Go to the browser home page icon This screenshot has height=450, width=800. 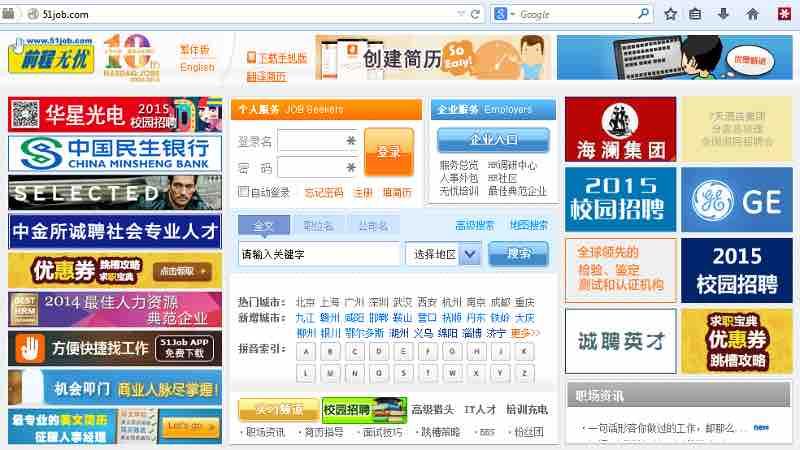point(753,14)
